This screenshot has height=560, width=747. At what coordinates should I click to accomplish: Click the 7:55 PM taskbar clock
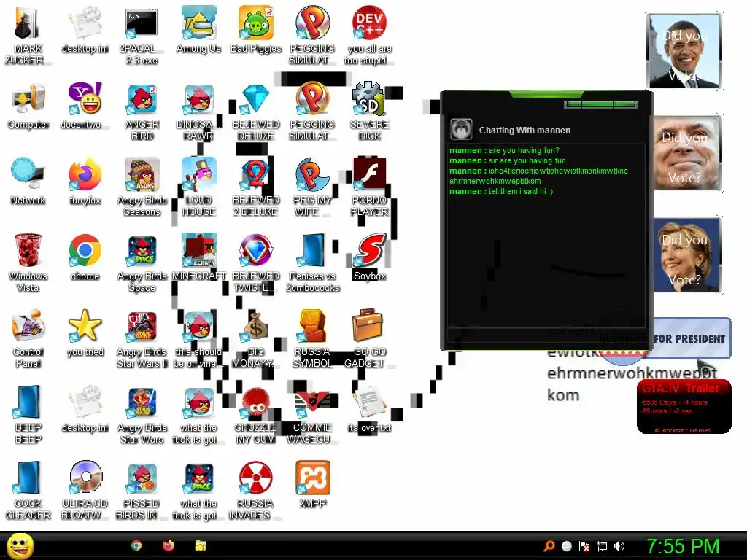point(683,547)
